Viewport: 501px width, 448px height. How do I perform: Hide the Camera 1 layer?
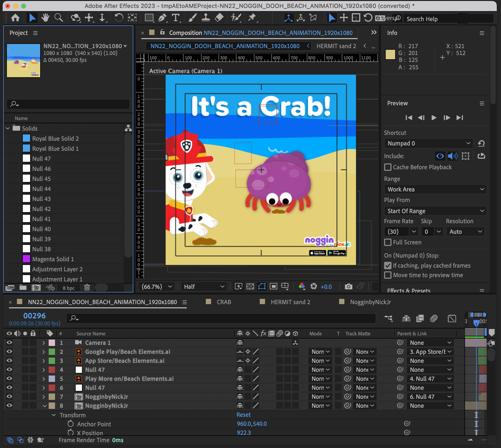[9, 342]
